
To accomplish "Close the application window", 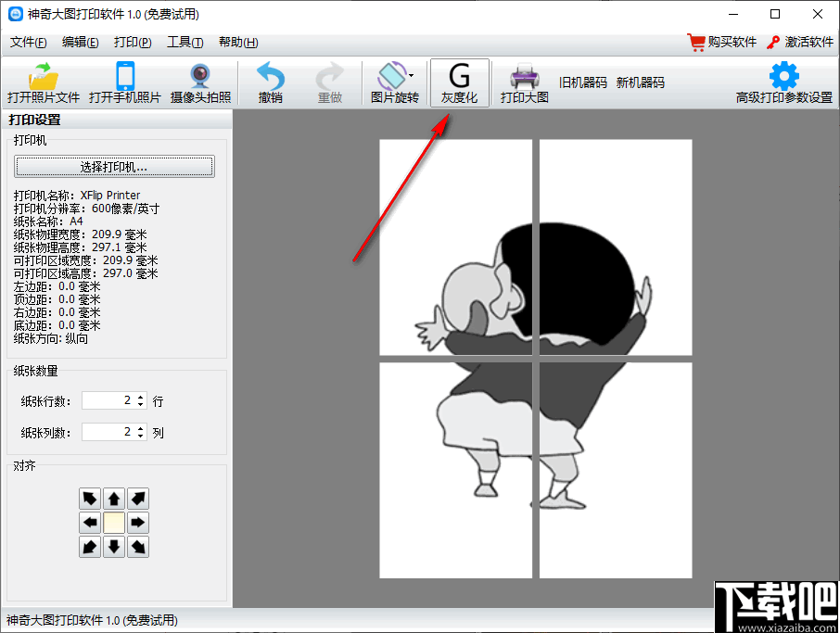I will point(818,14).
